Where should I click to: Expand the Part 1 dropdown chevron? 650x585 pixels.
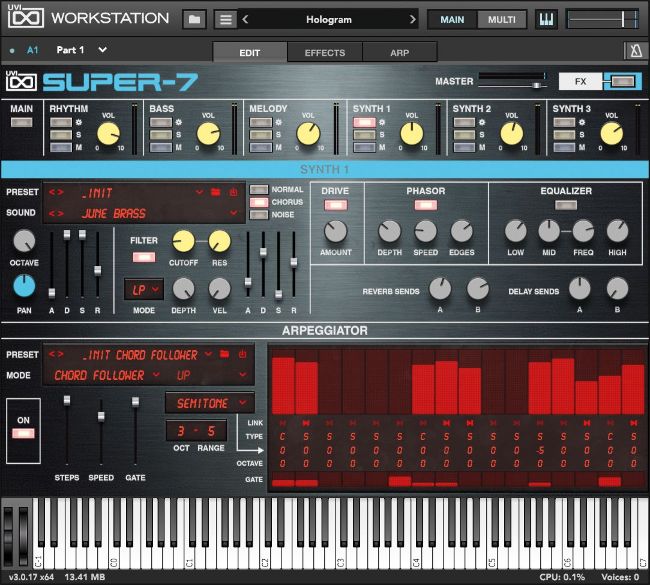(102, 50)
